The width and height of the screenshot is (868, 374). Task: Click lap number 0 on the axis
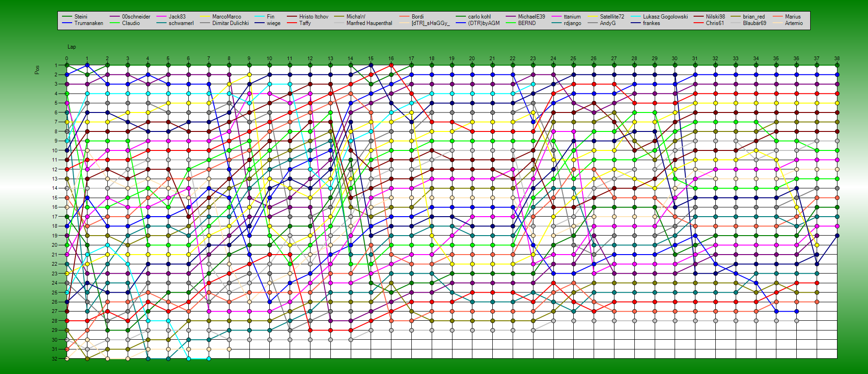[67, 59]
